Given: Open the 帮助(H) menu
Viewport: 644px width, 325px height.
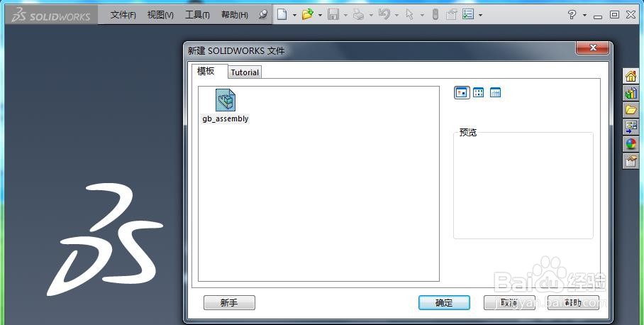Looking at the screenshot, I should click(235, 15).
